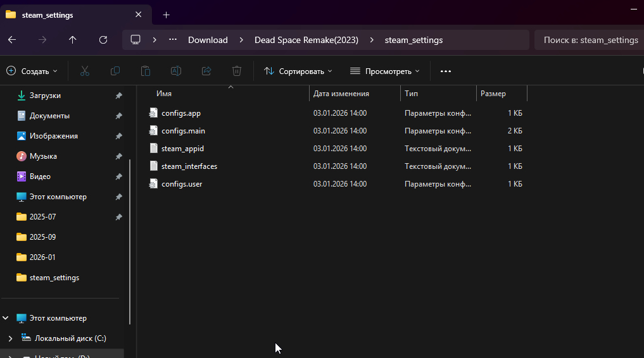This screenshot has height=358, width=644.
Task: Open the Сортировать dropdown
Action: pos(298,71)
